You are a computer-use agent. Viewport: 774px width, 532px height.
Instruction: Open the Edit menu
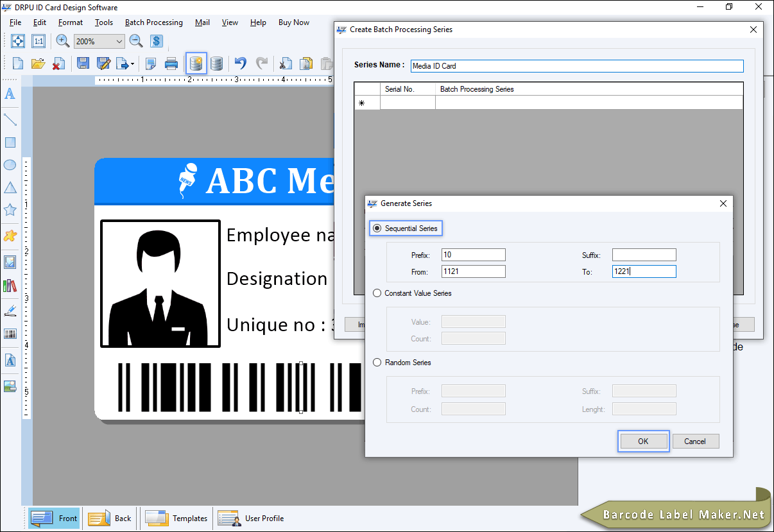point(40,22)
